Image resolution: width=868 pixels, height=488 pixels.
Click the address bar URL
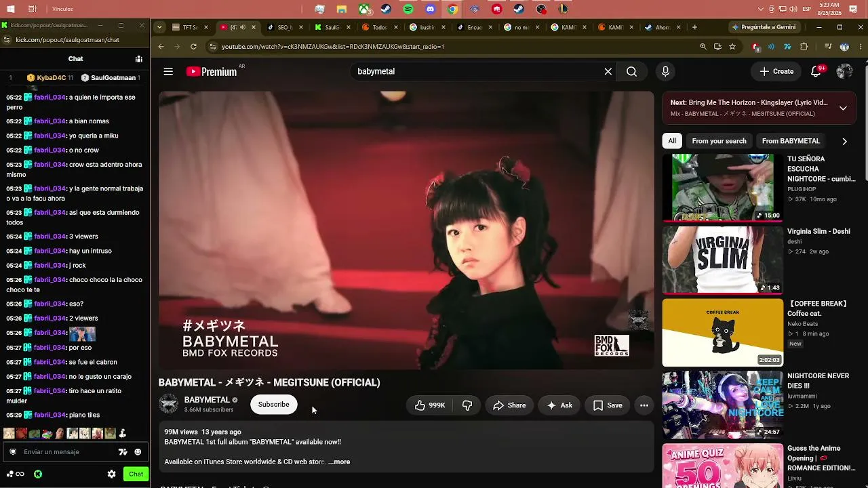333,47
